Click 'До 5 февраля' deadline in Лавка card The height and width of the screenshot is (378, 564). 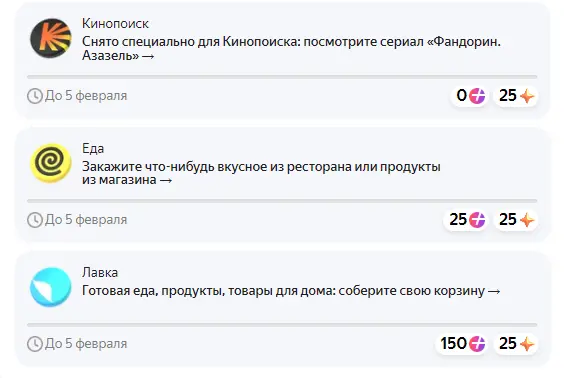[86, 343]
